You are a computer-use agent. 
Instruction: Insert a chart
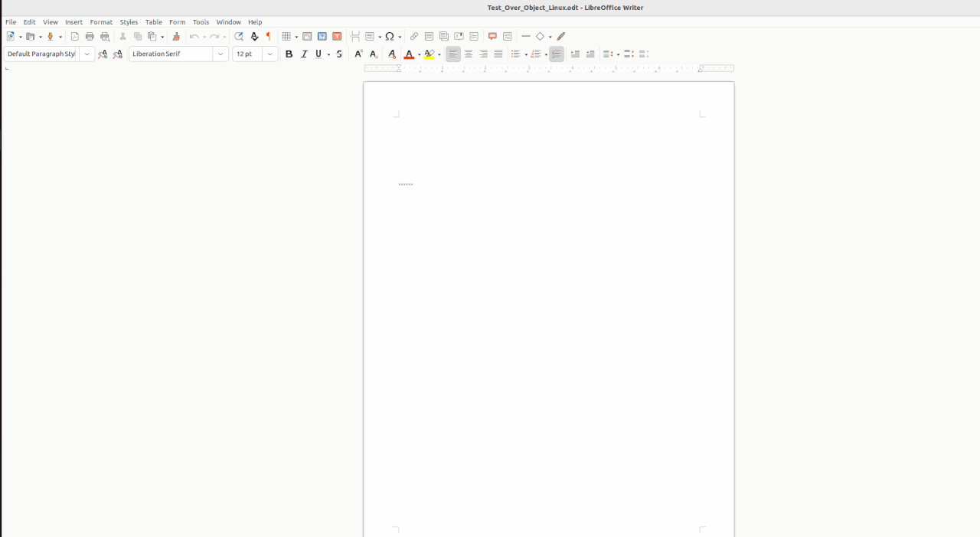tap(322, 36)
